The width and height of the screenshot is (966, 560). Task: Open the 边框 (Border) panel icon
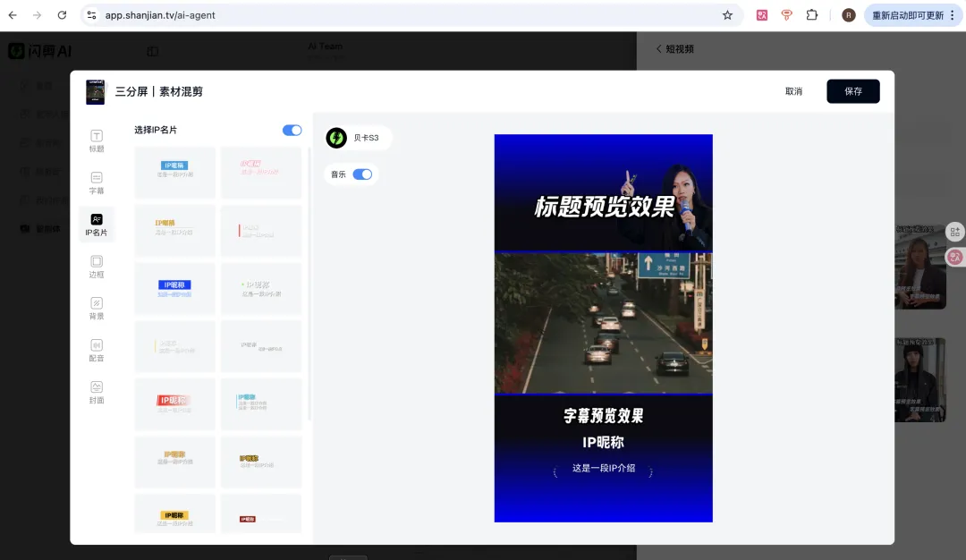click(x=97, y=267)
